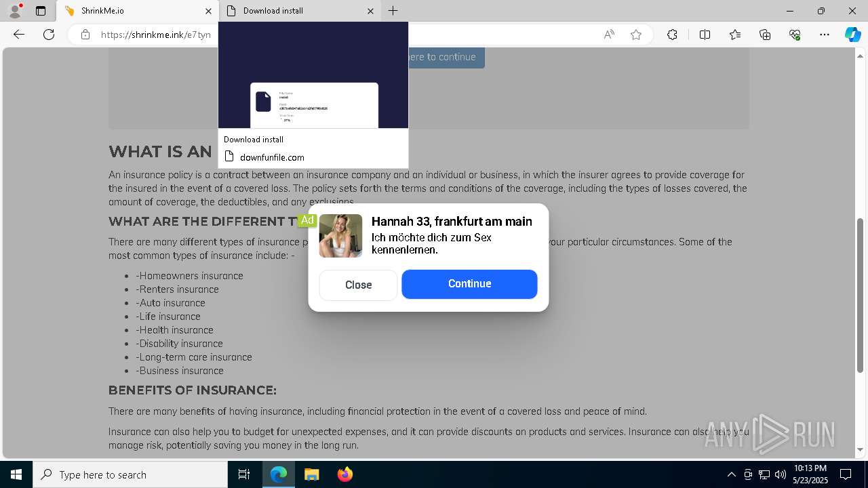
Task: Click the scrollbar up arrow
Action: pos(860,55)
